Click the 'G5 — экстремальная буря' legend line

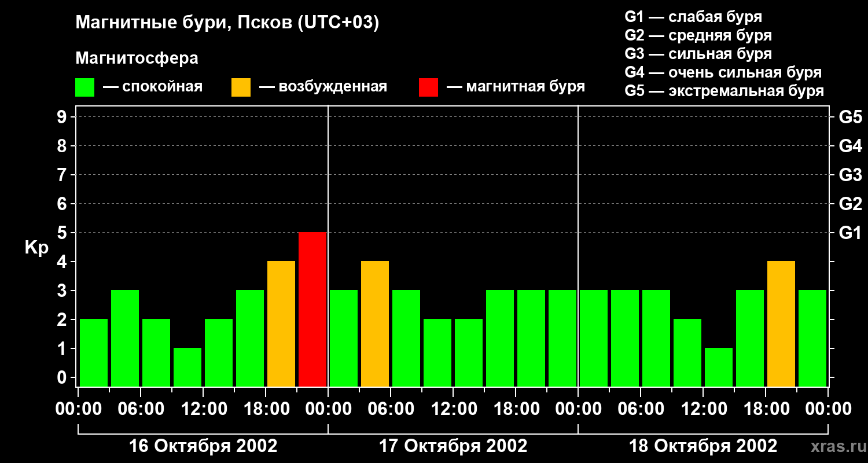(724, 91)
